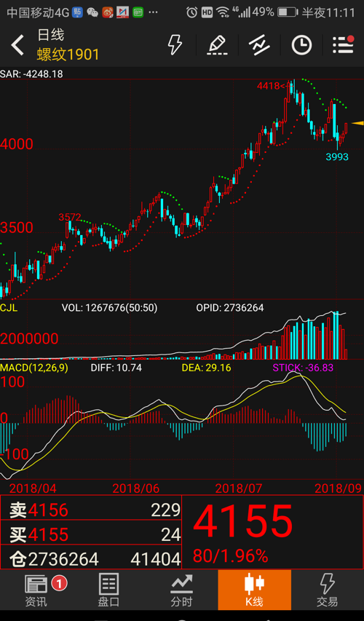364x621 pixels.
Task: Tap the 螺纹1901 contract name
Action: [x=68, y=55]
